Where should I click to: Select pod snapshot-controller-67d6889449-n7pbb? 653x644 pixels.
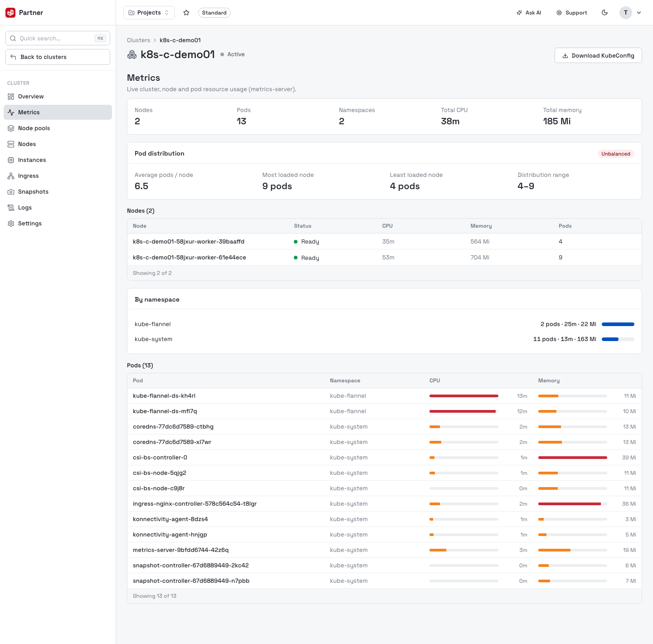[385, 581]
